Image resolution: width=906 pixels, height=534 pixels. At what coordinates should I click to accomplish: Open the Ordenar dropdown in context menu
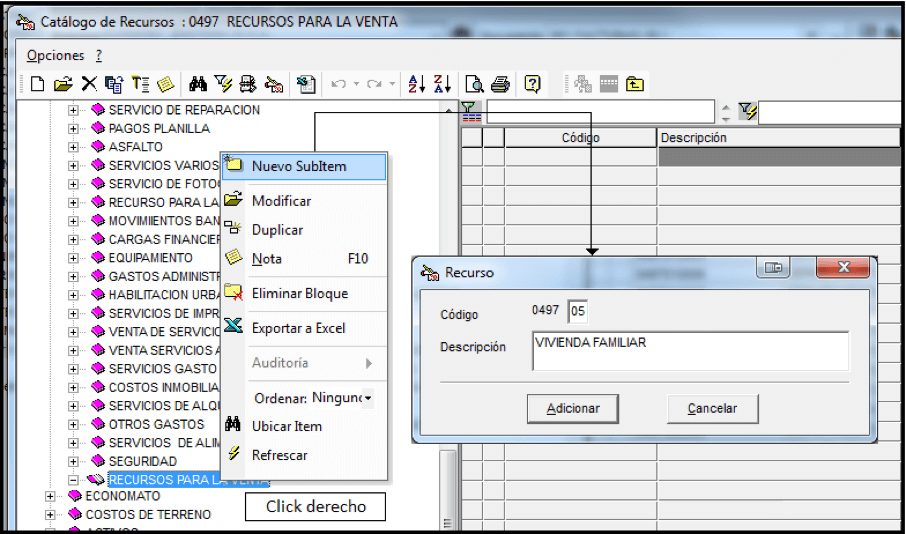367,398
